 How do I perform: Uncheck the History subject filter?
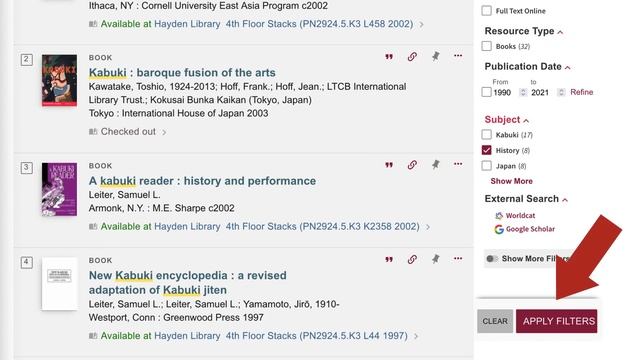pos(487,150)
